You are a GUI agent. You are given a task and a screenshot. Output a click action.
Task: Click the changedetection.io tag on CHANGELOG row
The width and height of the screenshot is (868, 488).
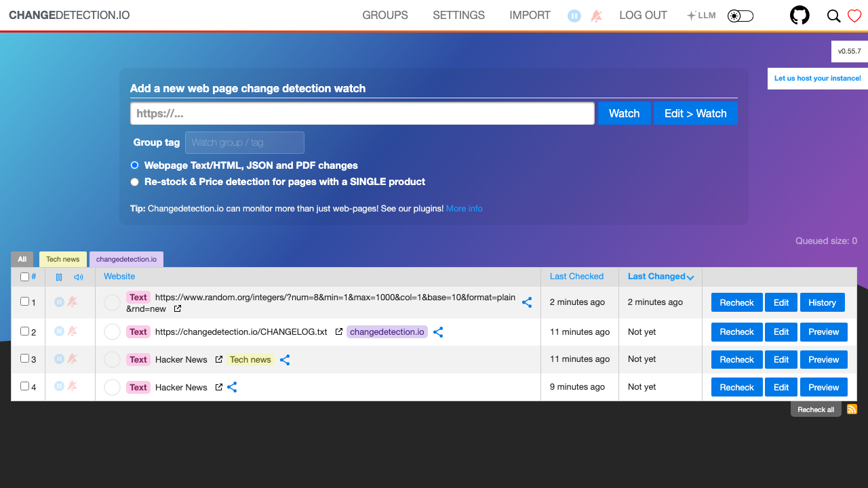pyautogui.click(x=387, y=332)
